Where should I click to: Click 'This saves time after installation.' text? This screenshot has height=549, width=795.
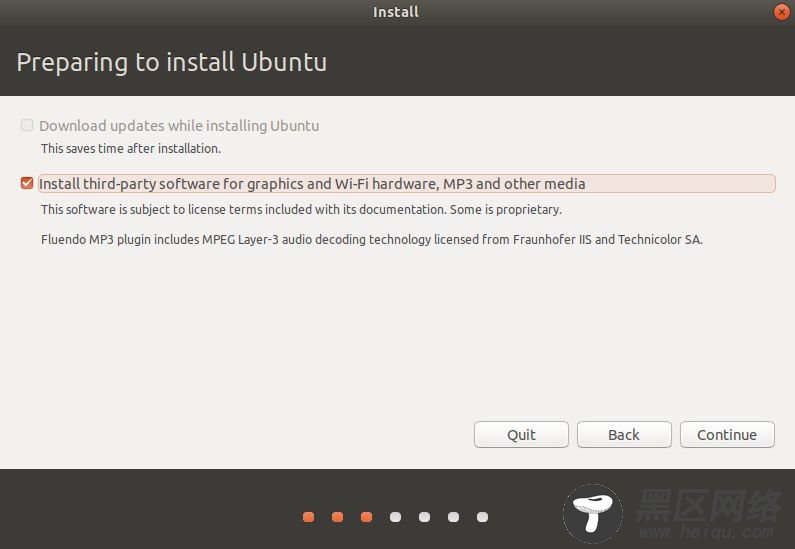point(131,149)
